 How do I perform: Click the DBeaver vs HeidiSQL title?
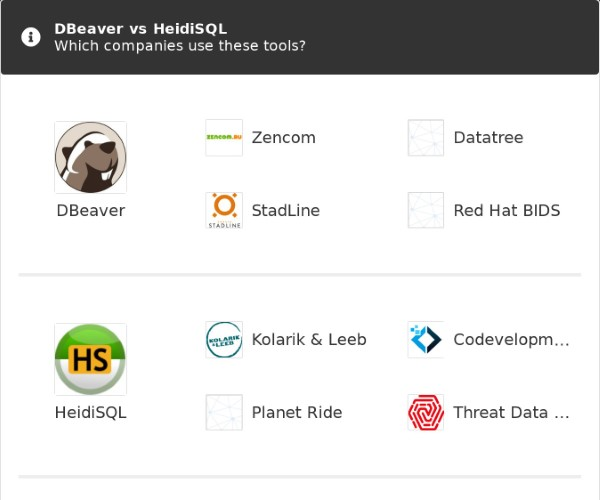pyautogui.click(x=140, y=29)
